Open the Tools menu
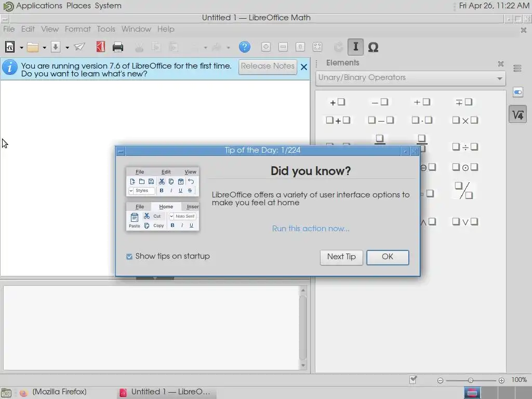This screenshot has width=532, height=399. (106, 29)
